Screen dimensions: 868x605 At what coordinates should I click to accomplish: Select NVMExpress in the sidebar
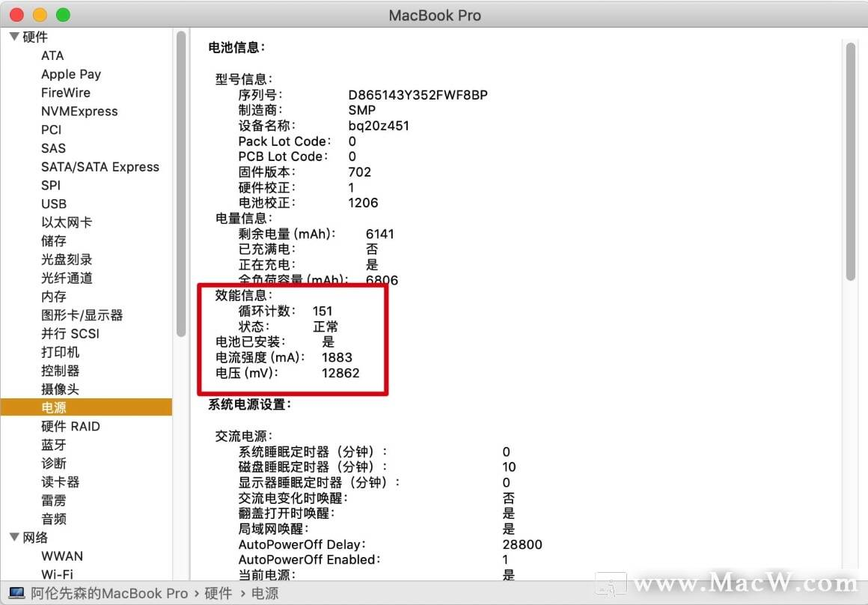79,112
